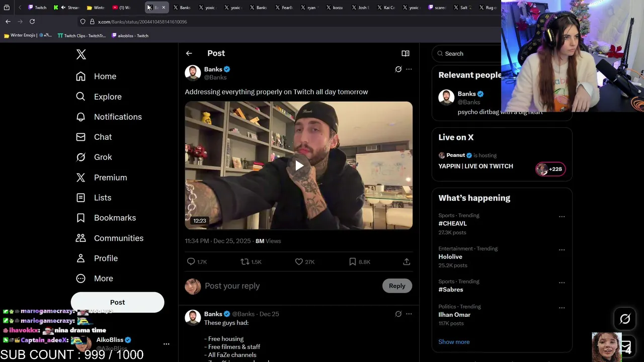This screenshot has height=362, width=644.
Task: Open options for the Hololive trend
Action: [x=561, y=249]
